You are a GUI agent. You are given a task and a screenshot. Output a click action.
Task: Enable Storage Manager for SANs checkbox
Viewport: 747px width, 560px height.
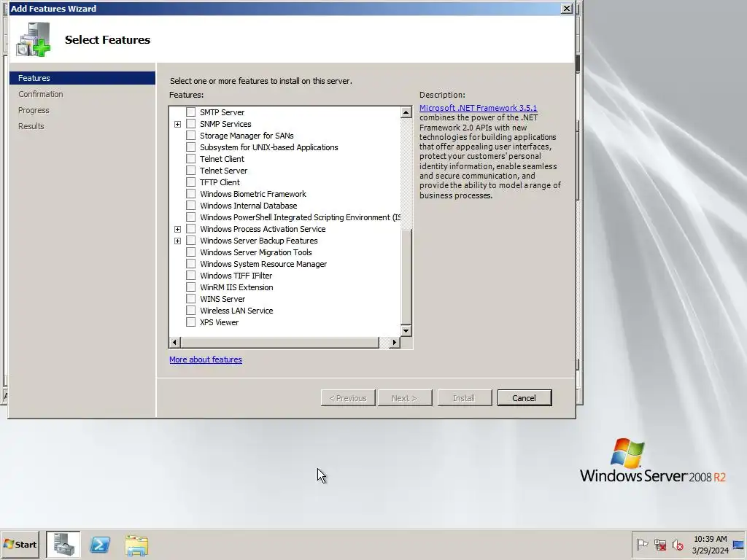coord(190,135)
